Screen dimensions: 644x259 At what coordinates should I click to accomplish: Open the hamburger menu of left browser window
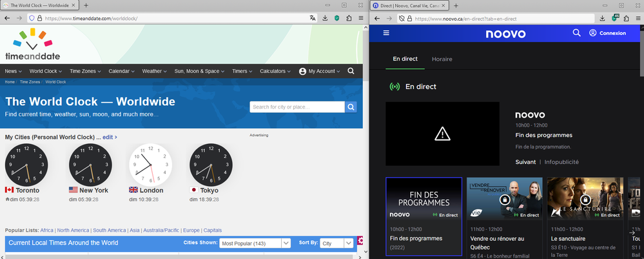click(361, 18)
